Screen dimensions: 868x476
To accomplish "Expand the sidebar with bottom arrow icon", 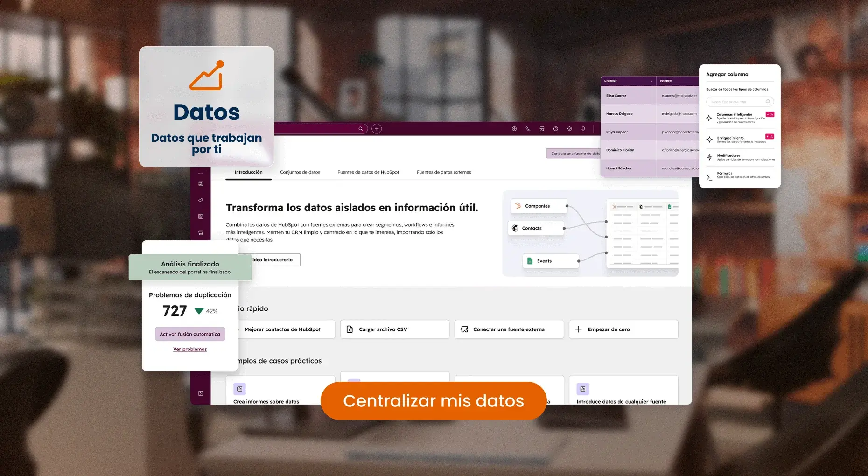I will 201,393.
